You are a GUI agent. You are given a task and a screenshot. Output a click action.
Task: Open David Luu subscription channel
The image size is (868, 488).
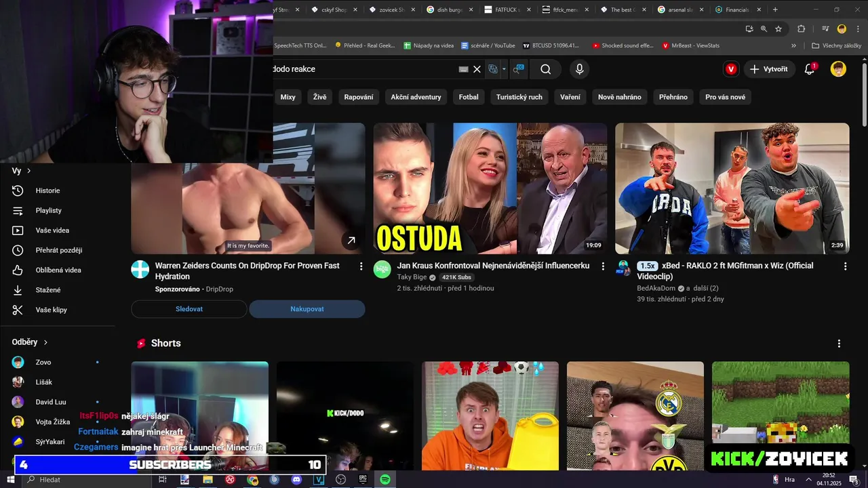[x=51, y=402]
